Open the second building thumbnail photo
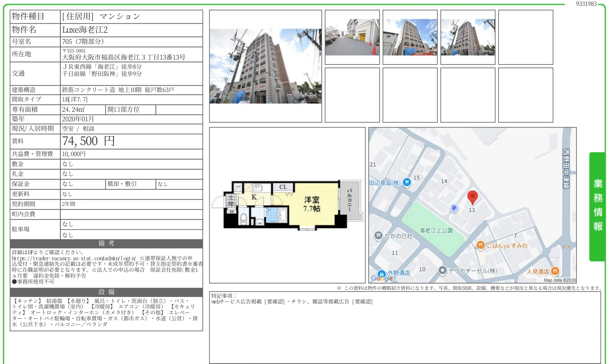Viewport: 610px width, 364px height. point(410,37)
